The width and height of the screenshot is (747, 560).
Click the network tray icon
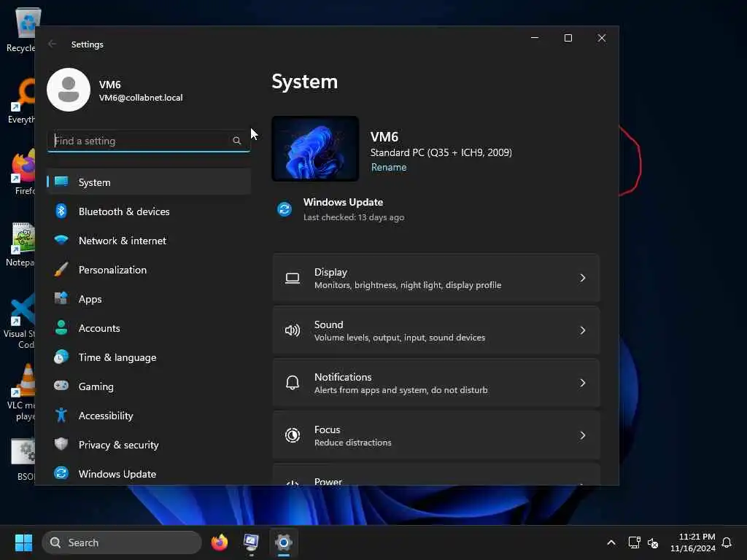[x=634, y=542]
